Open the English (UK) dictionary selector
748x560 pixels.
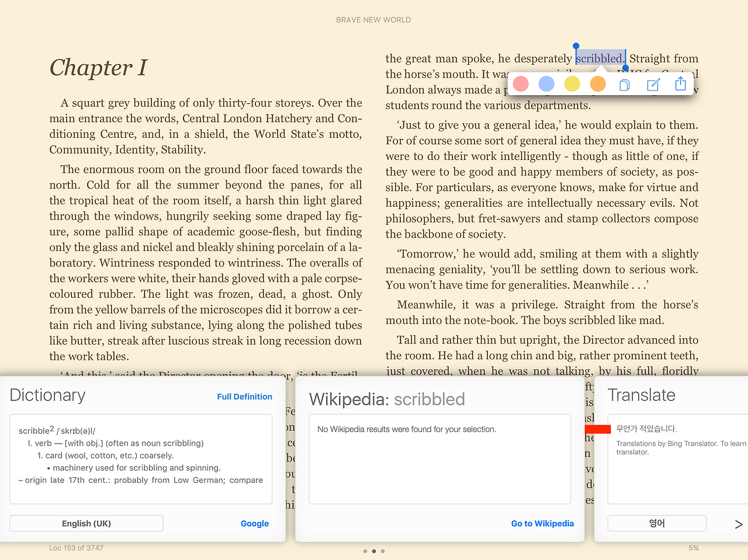[x=86, y=523]
